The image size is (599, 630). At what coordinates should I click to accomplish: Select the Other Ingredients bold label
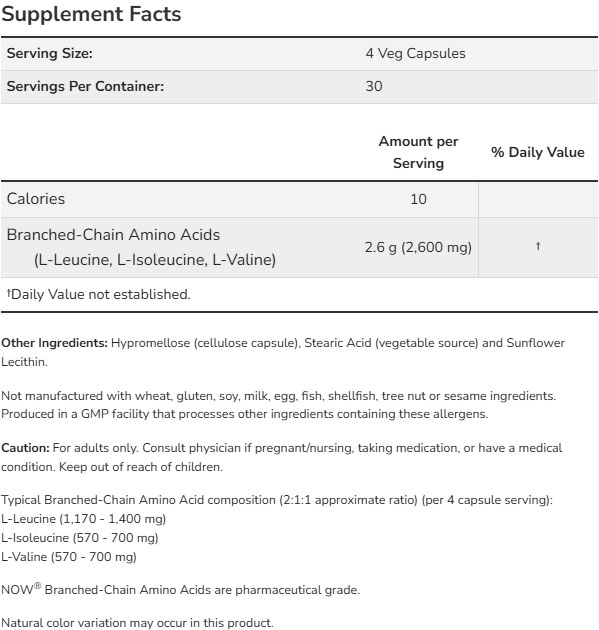(54, 343)
